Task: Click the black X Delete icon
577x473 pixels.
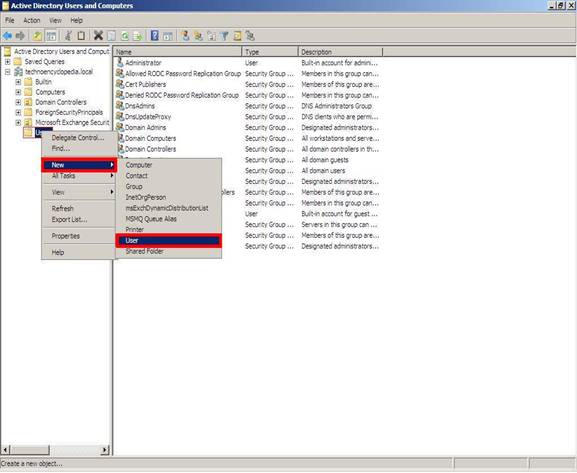Action: point(98,36)
